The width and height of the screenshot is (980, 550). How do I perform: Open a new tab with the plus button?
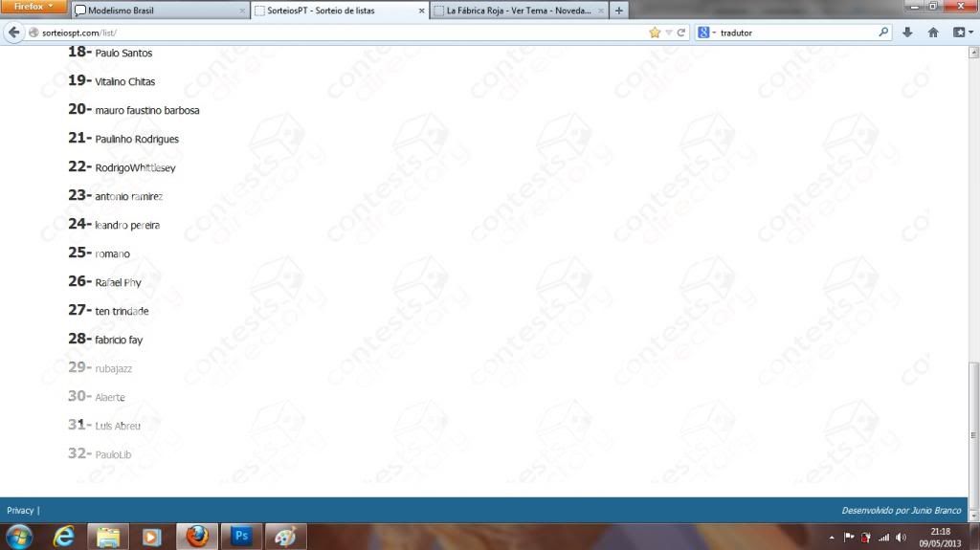[619, 11]
